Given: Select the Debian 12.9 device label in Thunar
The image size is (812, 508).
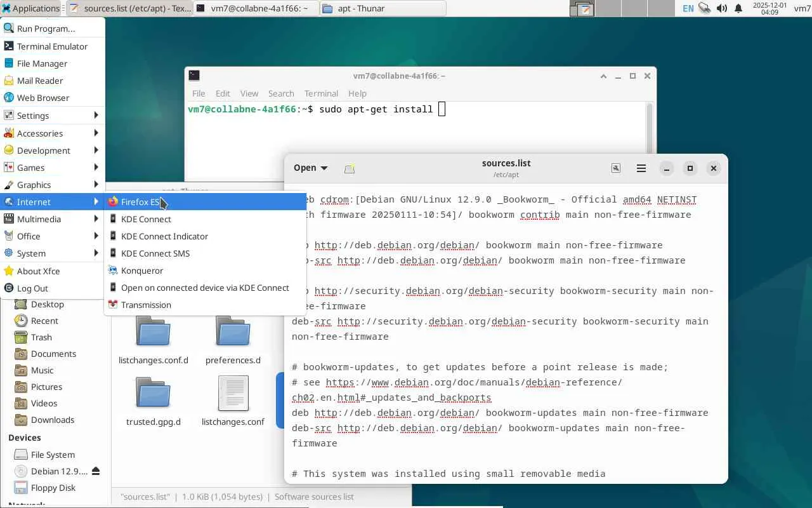Looking at the screenshot, I should [59, 471].
